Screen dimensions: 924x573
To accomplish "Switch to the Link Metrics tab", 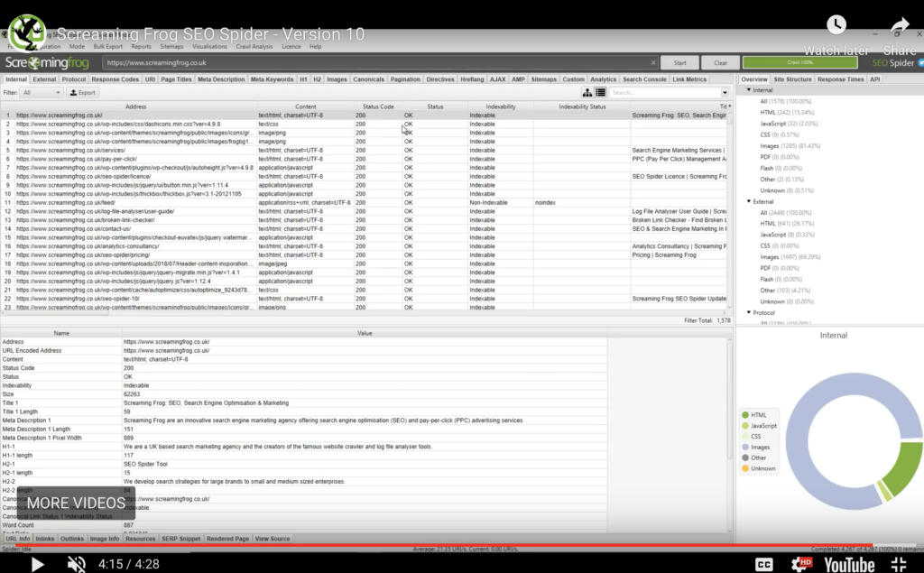I will pyautogui.click(x=688, y=79).
